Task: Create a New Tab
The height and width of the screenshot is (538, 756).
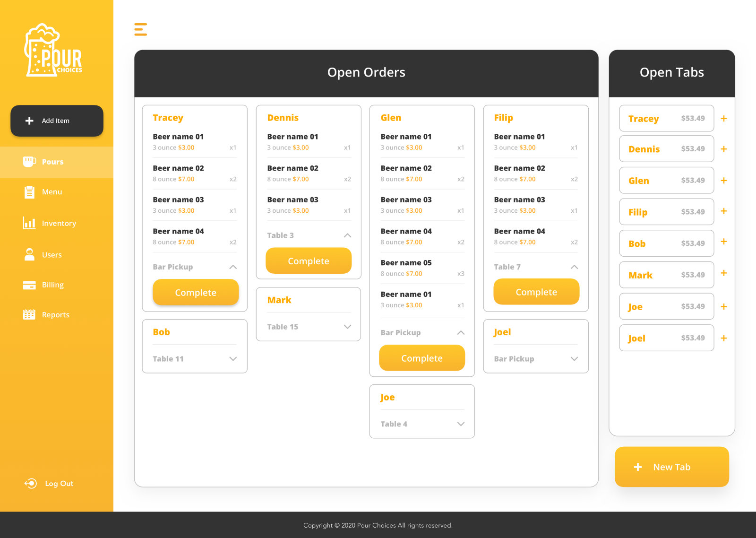Action: coord(671,467)
